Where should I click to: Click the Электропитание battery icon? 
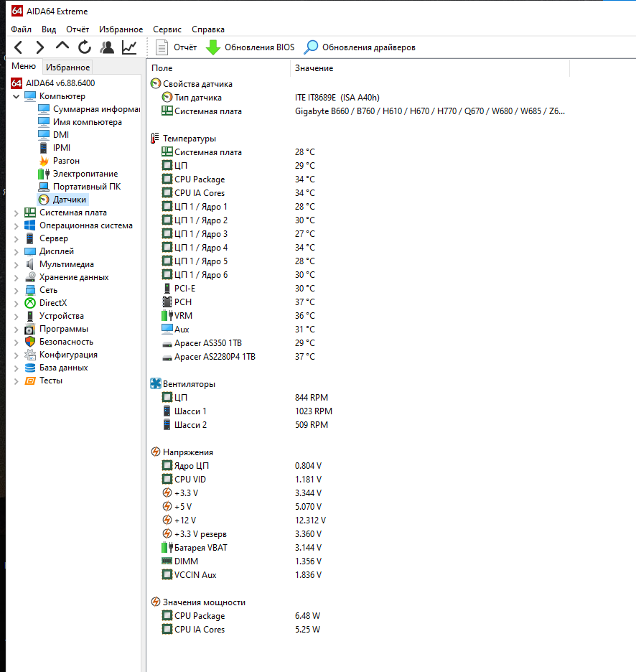pos(44,174)
